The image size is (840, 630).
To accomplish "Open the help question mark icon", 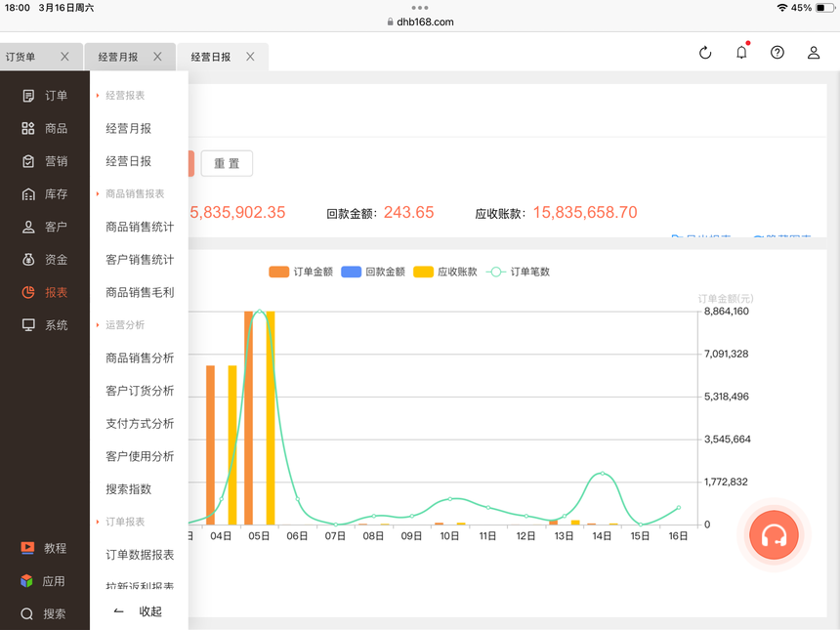I will pos(777,53).
